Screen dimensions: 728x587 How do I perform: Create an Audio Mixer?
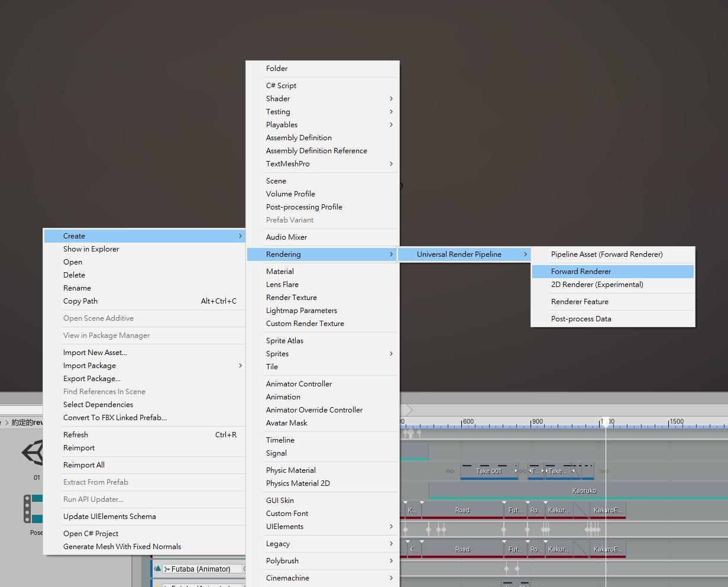point(286,237)
